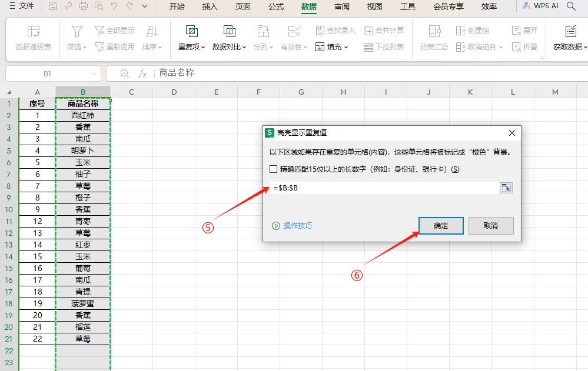Open the 公式 (Formulas) ribbon tab
Image resolution: width=588 pixels, height=371 pixels.
point(275,7)
